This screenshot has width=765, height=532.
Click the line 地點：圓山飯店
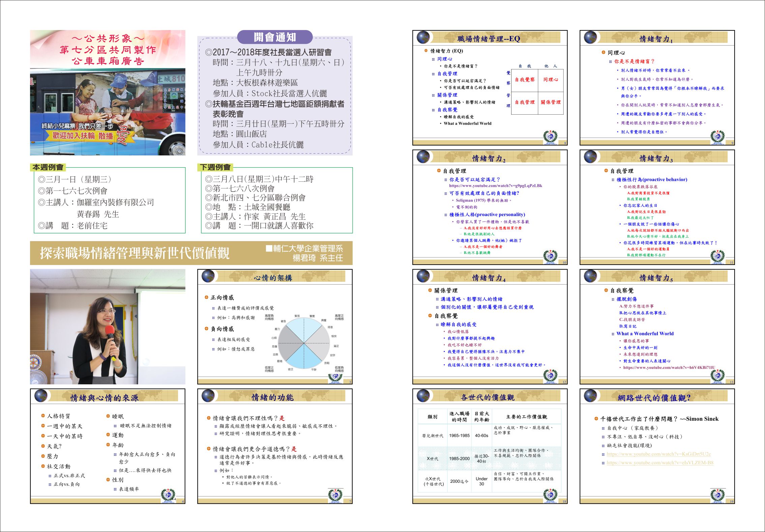tap(240, 134)
